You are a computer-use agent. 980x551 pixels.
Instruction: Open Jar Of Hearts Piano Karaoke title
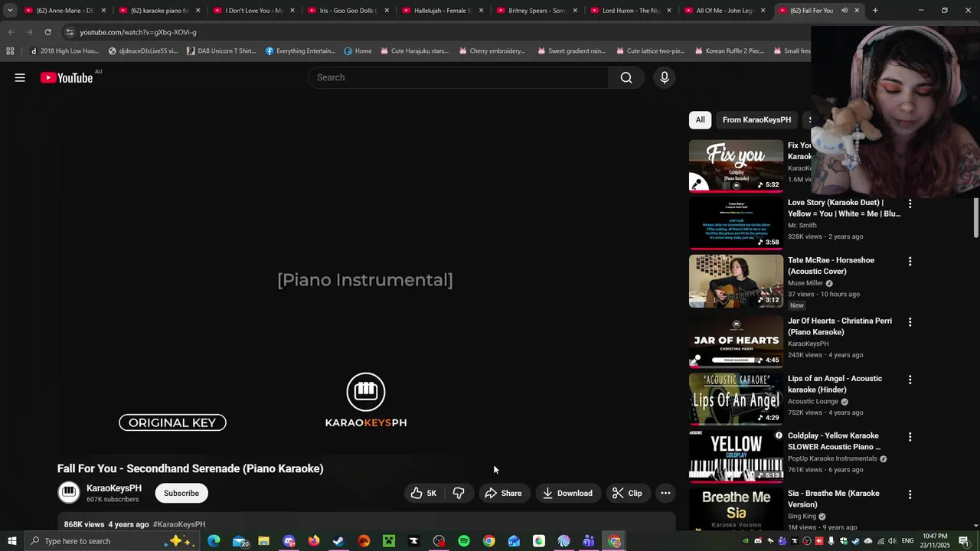(x=840, y=326)
